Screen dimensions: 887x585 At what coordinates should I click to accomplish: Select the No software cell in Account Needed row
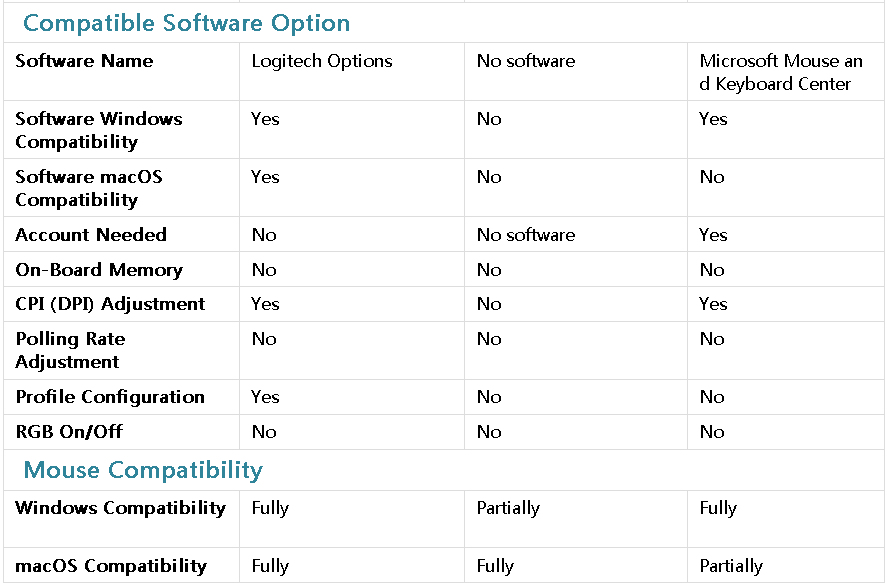(x=526, y=235)
